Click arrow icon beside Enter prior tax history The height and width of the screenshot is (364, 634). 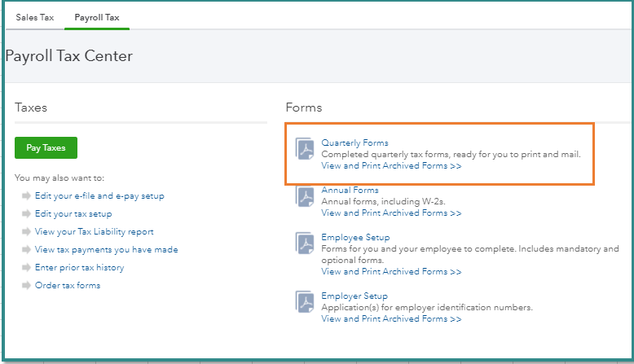pos(27,268)
